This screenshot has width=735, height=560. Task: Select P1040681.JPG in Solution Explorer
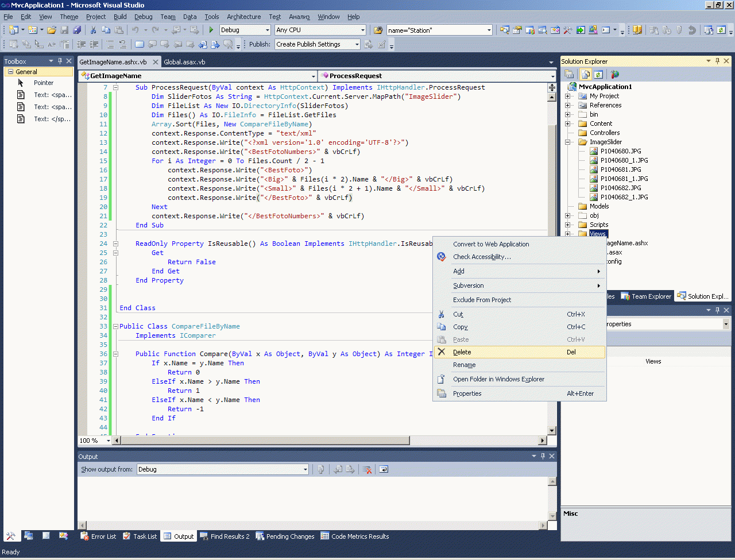620,169
